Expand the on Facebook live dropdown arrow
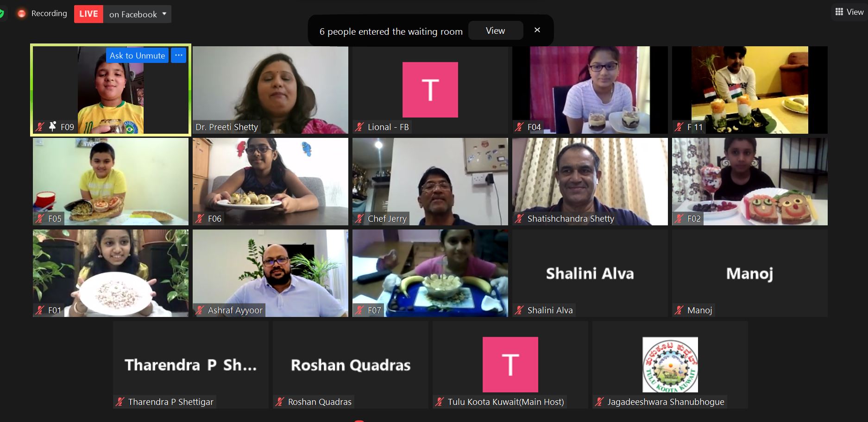This screenshot has height=422, width=868. click(x=164, y=14)
